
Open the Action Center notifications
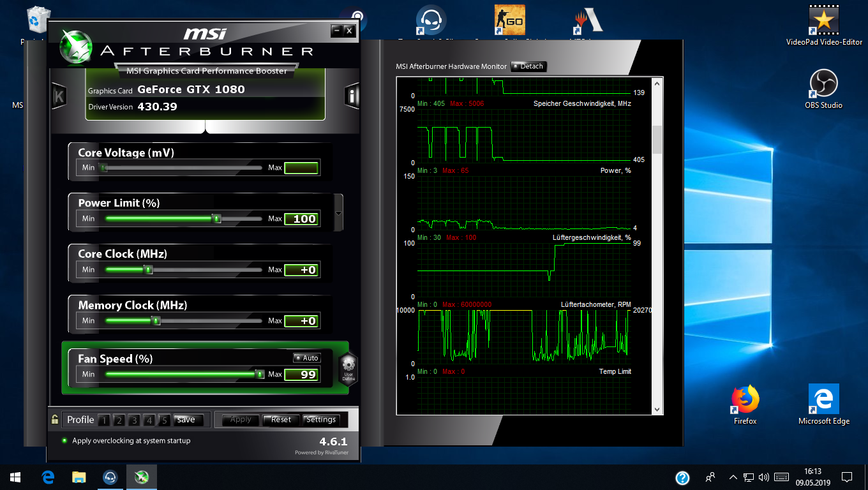point(847,477)
